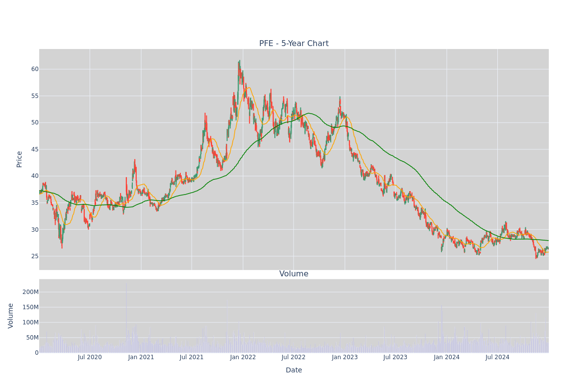The image size is (588, 392).
Task: Select the "Jan 2024" date tick label
Action: coord(447,357)
